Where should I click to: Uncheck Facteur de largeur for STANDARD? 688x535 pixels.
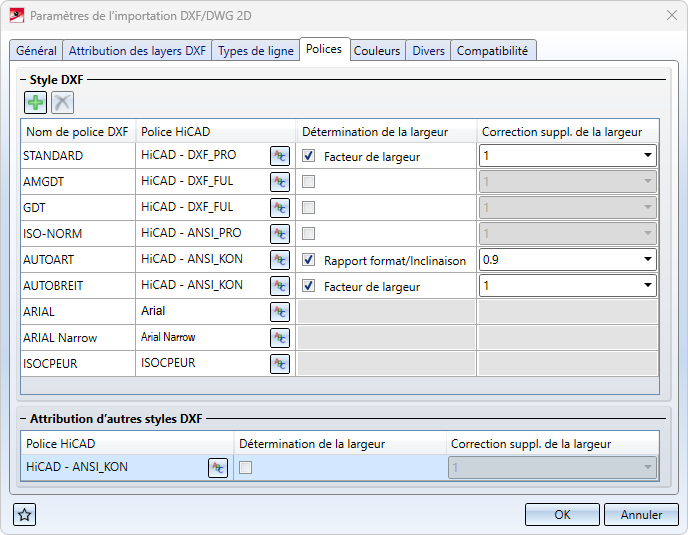(x=309, y=156)
